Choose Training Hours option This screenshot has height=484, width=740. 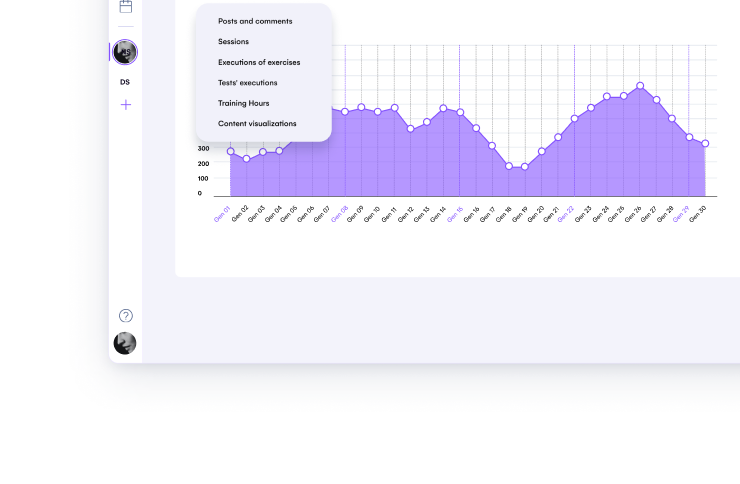244,103
